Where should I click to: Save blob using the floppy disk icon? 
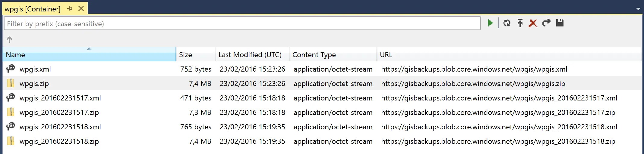[560, 23]
